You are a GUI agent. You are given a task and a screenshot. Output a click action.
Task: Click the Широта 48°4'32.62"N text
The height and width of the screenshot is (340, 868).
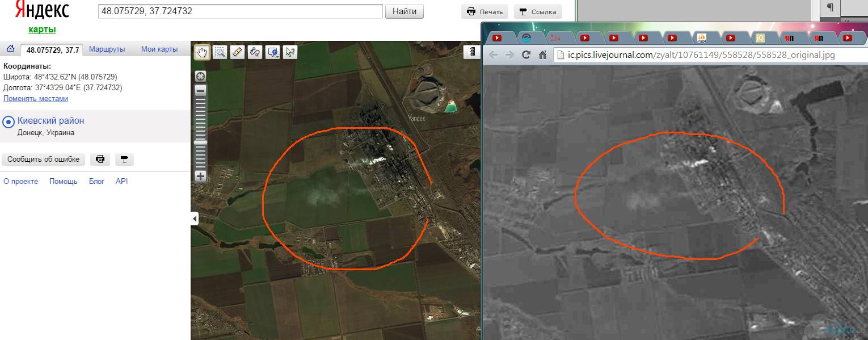click(x=61, y=77)
